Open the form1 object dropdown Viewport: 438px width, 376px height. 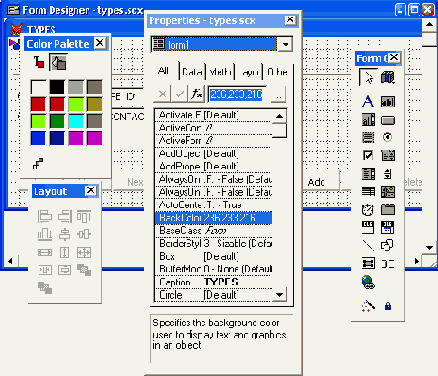tap(286, 44)
